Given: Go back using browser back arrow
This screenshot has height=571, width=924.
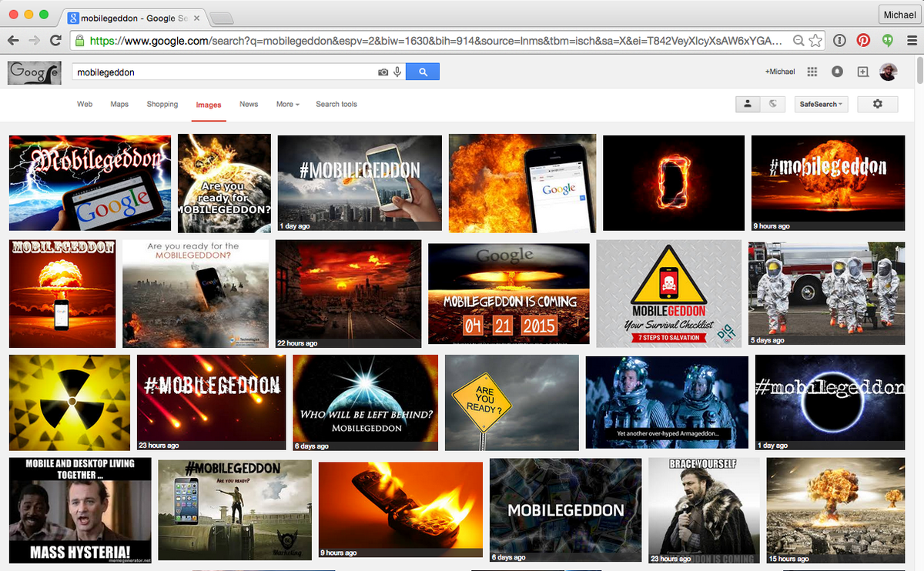Looking at the screenshot, I should pos(13,41).
